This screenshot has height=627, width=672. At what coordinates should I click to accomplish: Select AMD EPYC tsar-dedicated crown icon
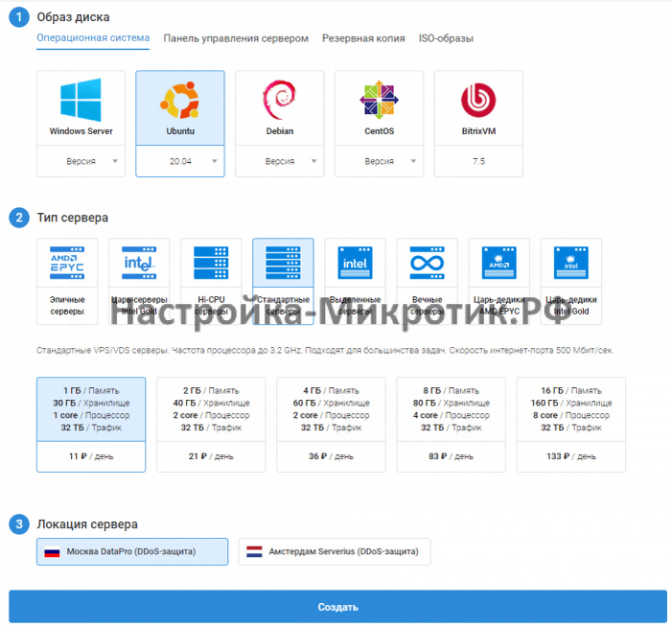click(x=498, y=263)
